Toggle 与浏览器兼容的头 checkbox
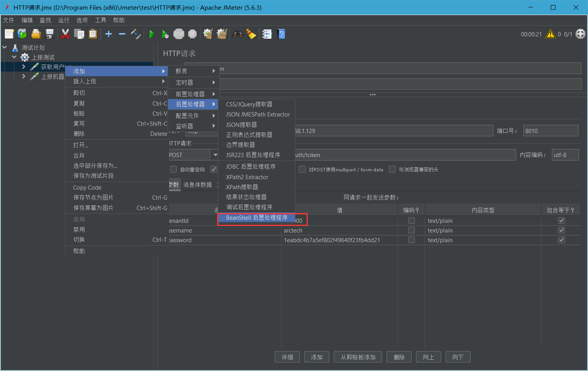588x371 pixels. tap(392, 169)
